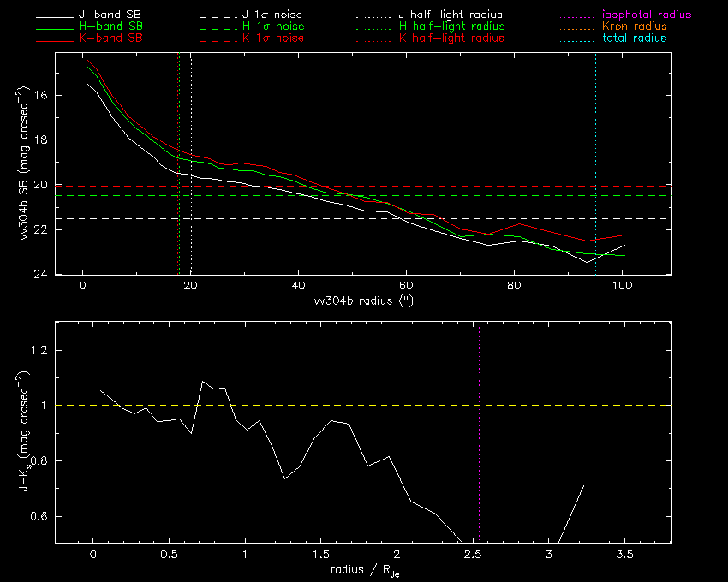Image resolution: width=728 pixels, height=582 pixels.
Task: Click the magenta isophotal radius legend label
Action: pos(646,15)
